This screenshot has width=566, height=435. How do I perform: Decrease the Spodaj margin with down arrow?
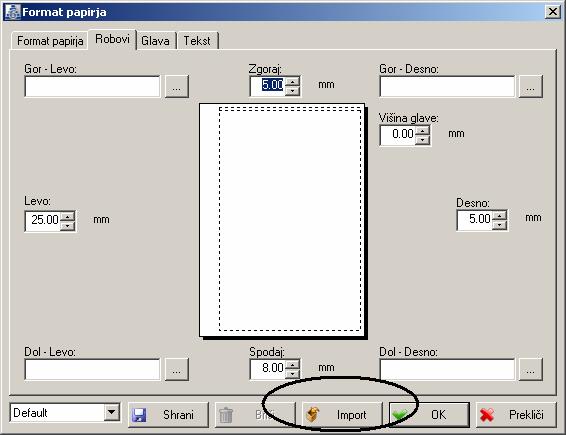coord(292,373)
